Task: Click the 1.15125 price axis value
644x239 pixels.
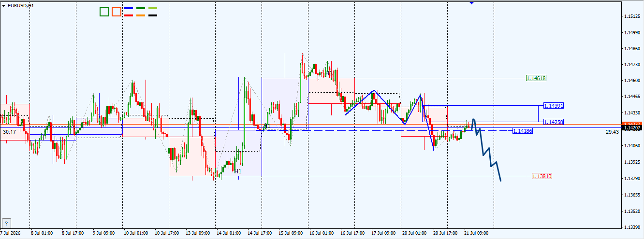Action: tap(631, 16)
